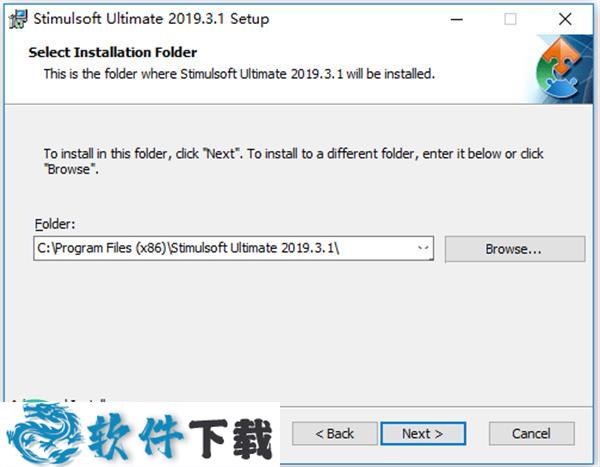
Task: Open the Browse... folder dialog
Action: (x=515, y=249)
